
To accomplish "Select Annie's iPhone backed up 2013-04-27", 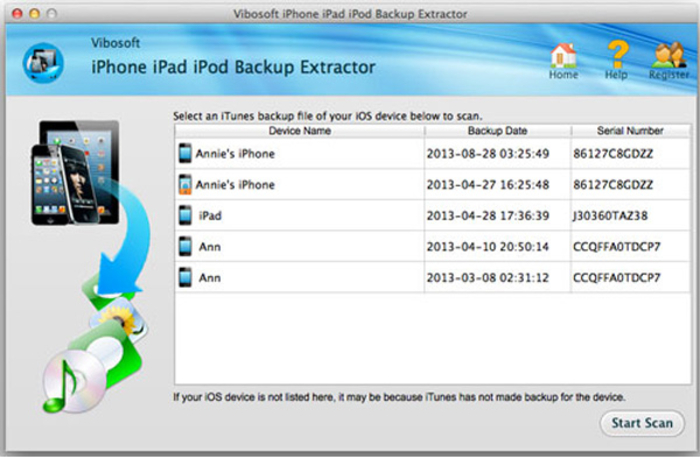I will [235, 184].
